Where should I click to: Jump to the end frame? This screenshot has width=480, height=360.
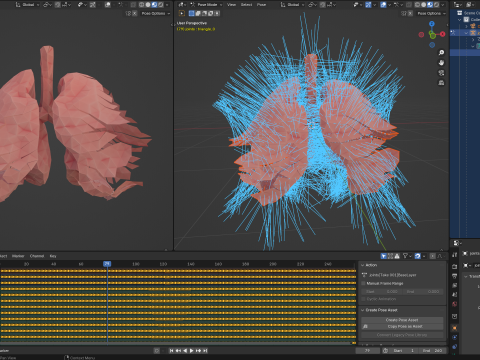(205, 351)
